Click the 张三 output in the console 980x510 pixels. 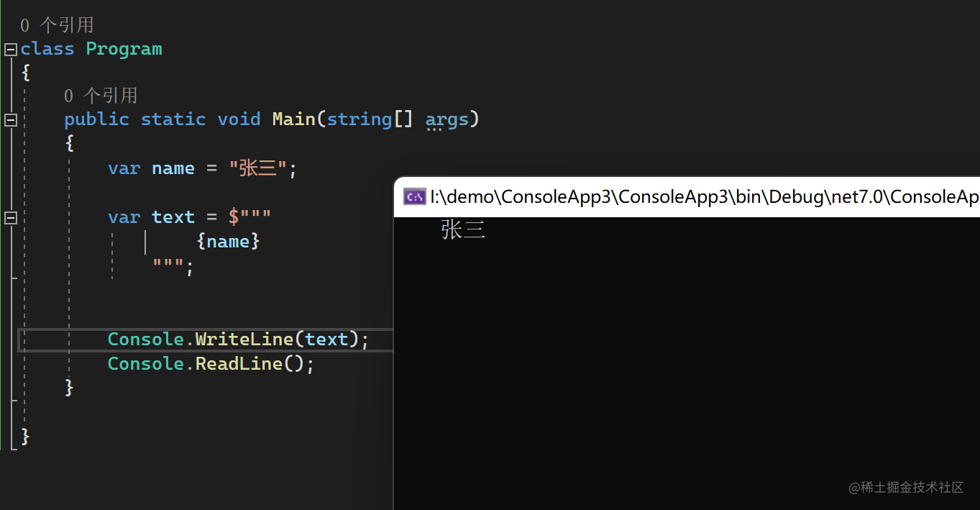(x=463, y=230)
